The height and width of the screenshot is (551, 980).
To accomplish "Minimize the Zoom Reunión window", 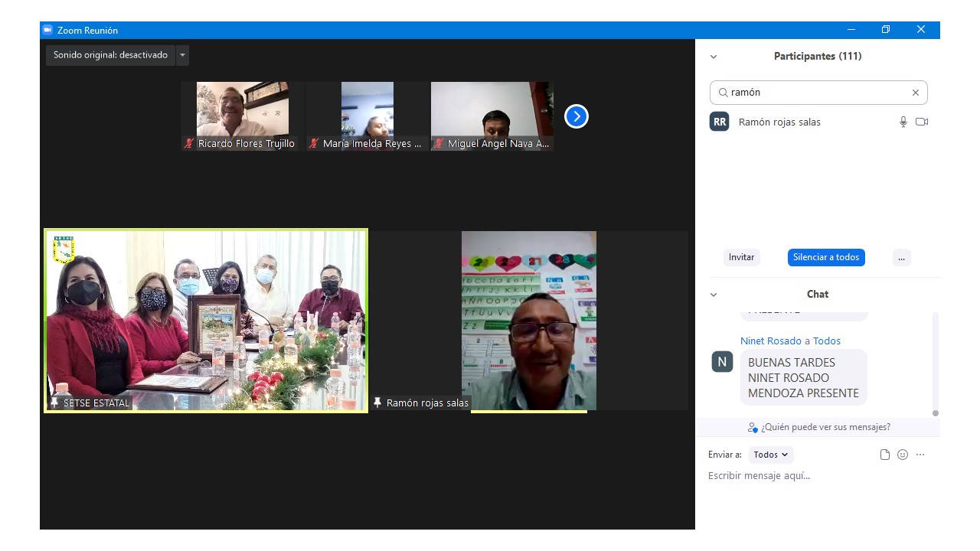I will click(851, 30).
